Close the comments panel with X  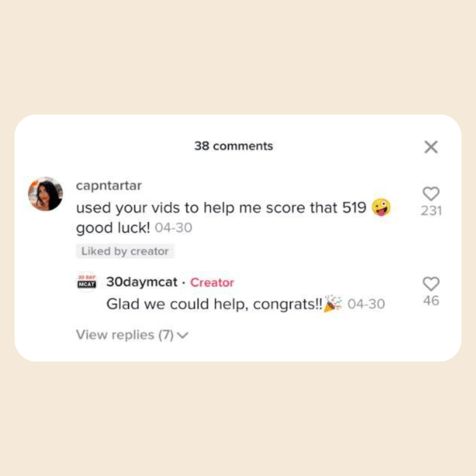click(x=431, y=147)
